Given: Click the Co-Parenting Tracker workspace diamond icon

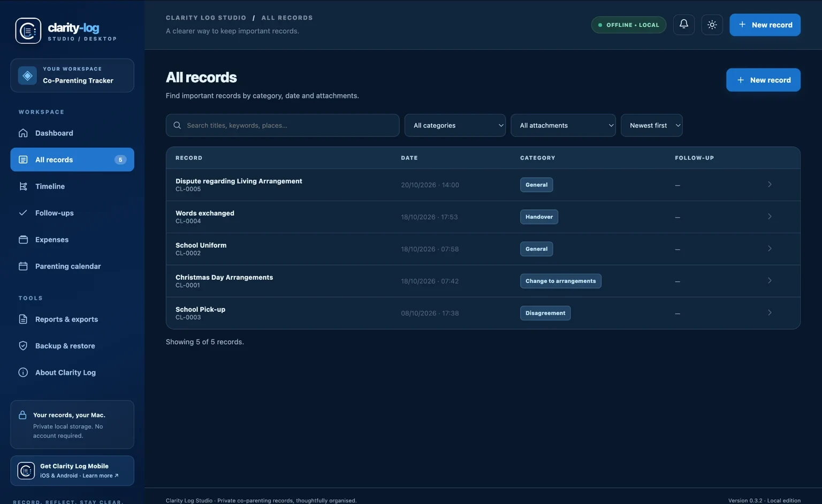Looking at the screenshot, I should (27, 75).
